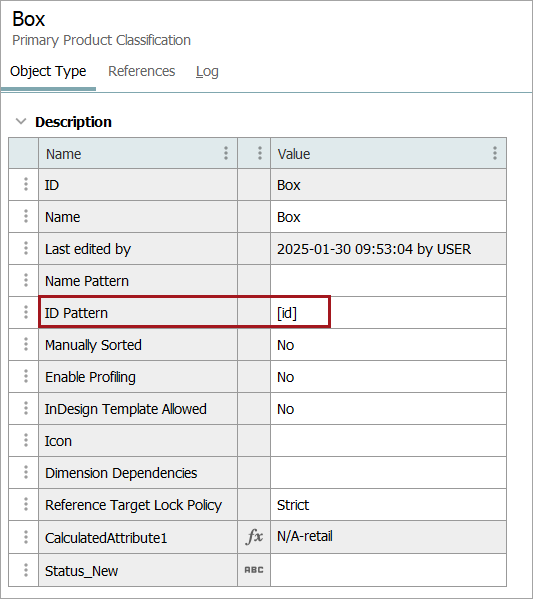533x599 pixels.
Task: Open the Value column header menu dots
Action: click(x=495, y=153)
